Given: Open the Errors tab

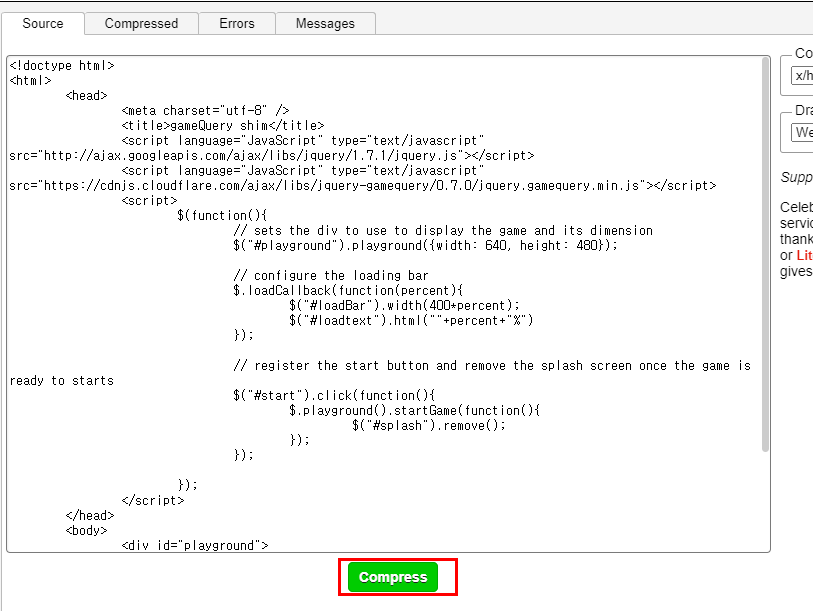Looking at the screenshot, I should (x=237, y=24).
